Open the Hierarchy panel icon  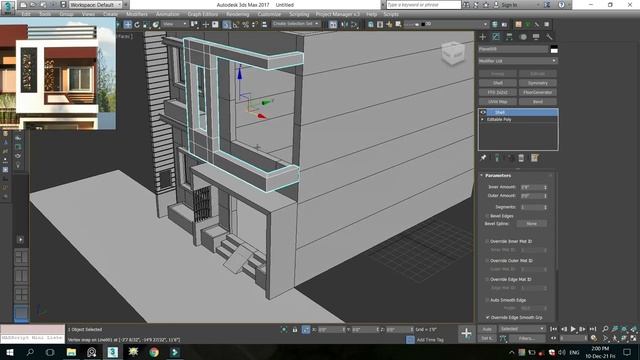click(509, 37)
